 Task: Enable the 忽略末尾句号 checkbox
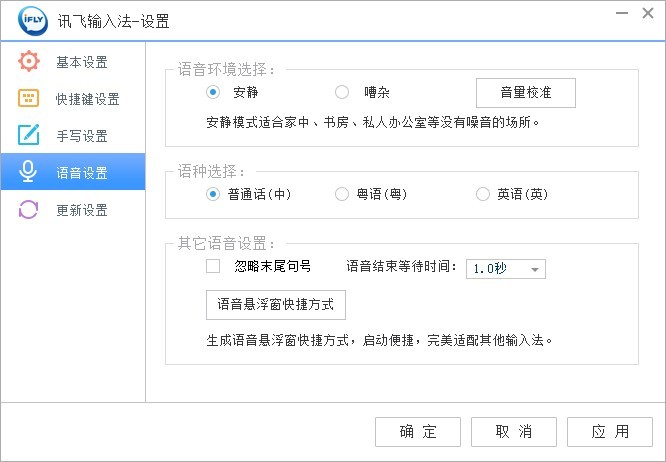tap(213, 266)
